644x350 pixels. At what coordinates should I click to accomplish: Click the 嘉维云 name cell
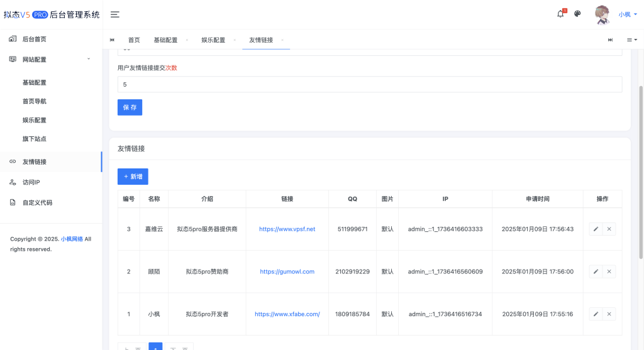pos(154,229)
